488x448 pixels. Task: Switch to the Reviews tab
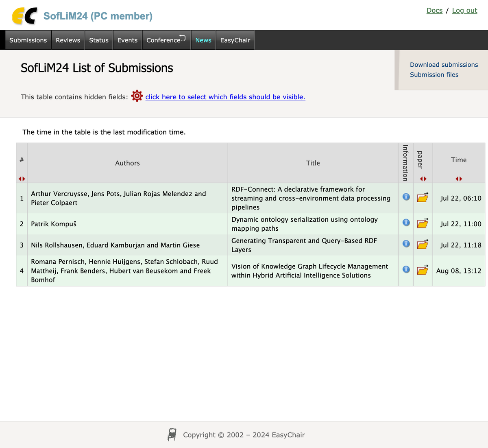(x=68, y=40)
